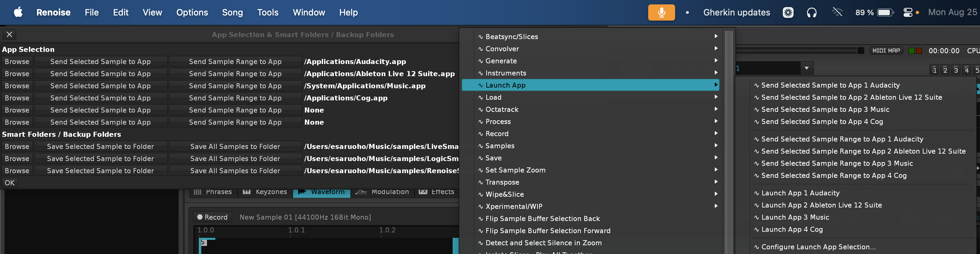Open the Apple menu

tap(18, 12)
